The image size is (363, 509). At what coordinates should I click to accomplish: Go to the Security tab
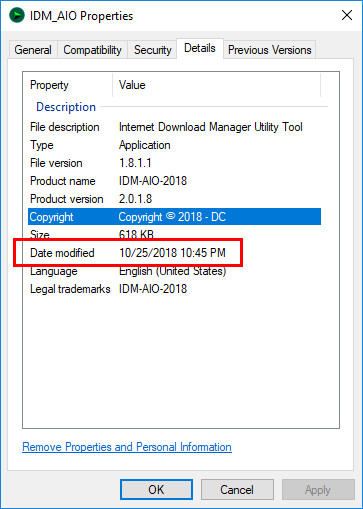click(x=152, y=50)
